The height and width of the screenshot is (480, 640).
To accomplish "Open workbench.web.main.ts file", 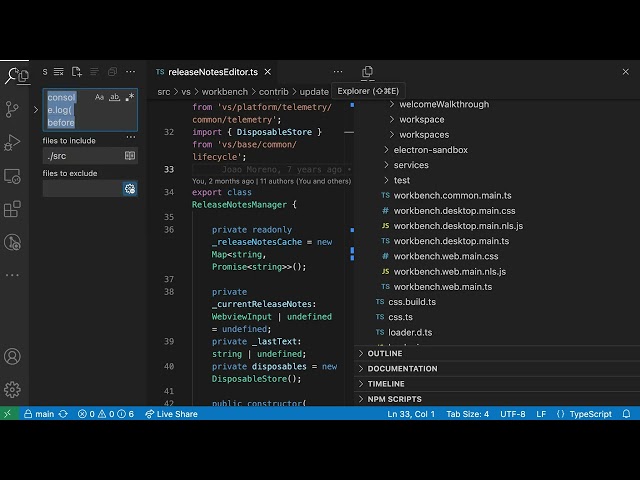I will [442, 287].
